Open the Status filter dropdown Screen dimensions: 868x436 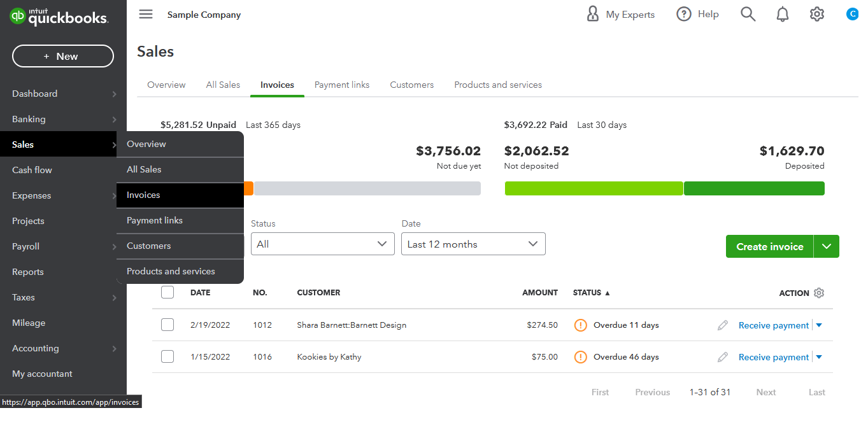coord(322,244)
